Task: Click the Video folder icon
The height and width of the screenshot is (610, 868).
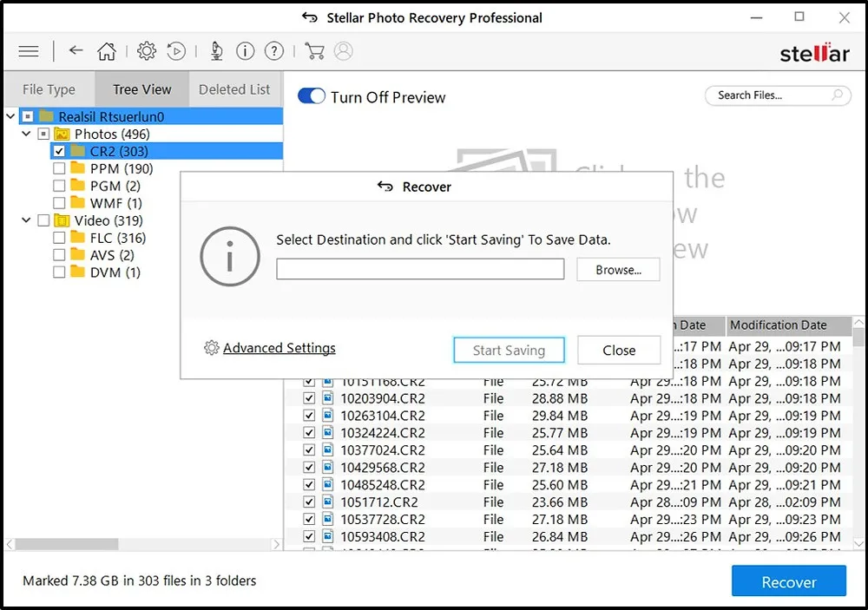Action: tap(62, 220)
